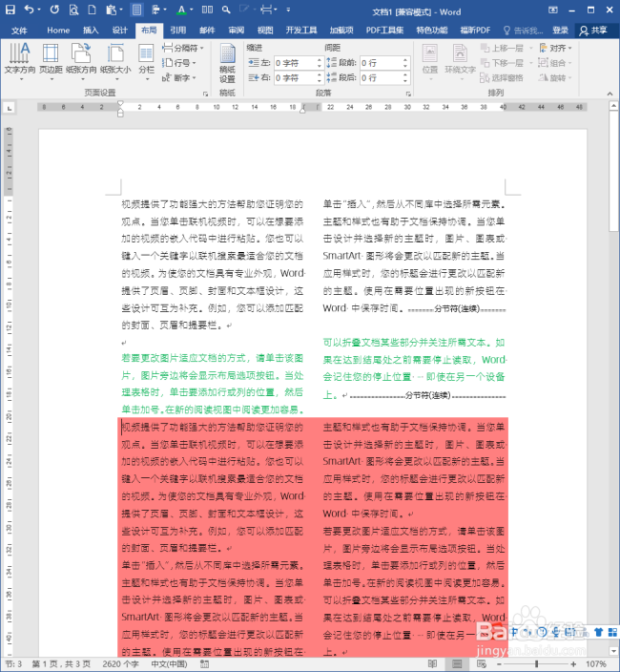This screenshot has width=620, height=672.
Task: Click the macro recording icon in status bar
Action: (x=205, y=664)
